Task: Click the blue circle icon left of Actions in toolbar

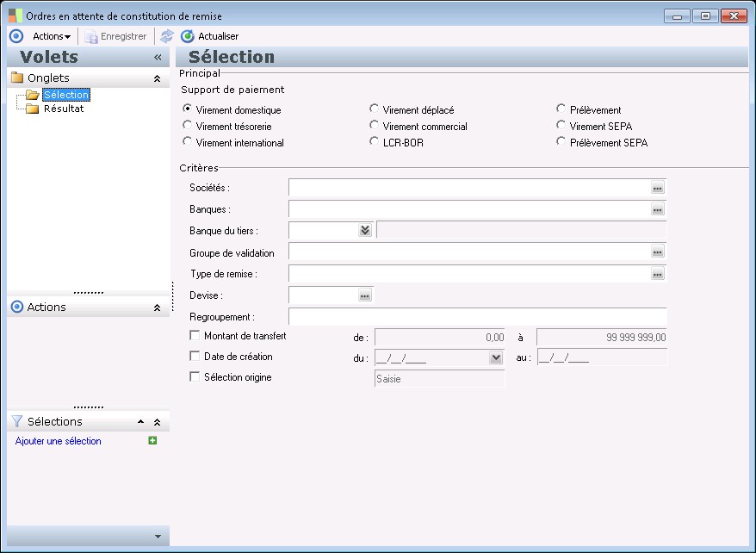Action: click(16, 36)
